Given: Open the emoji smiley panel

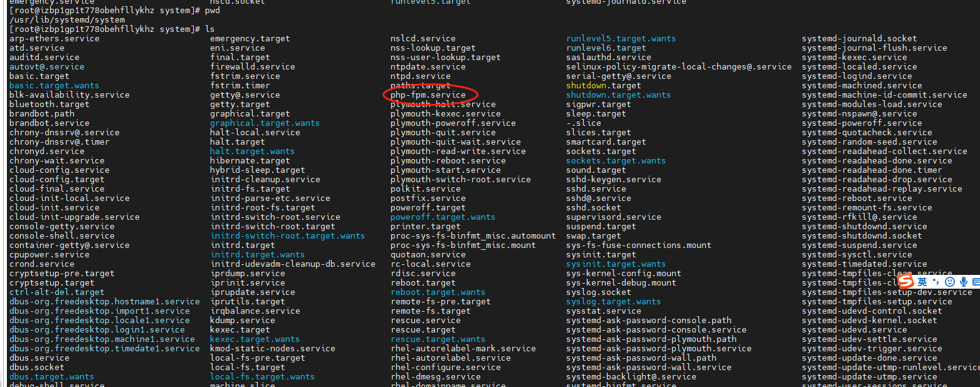Looking at the screenshot, I should tap(949, 282).
